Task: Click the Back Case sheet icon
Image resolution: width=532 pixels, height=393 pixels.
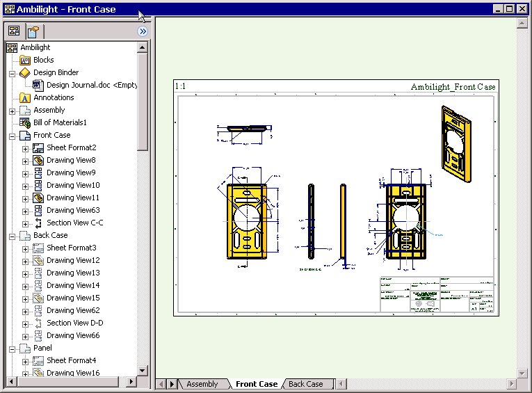Action: [25, 236]
